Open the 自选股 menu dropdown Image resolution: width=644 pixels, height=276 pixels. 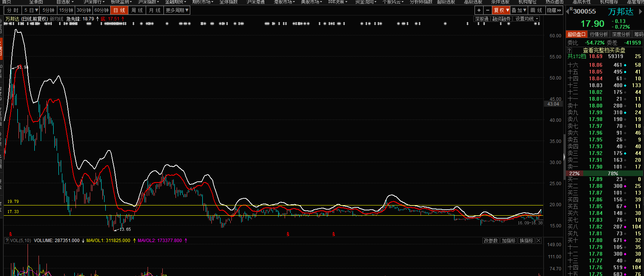click(x=65, y=2)
